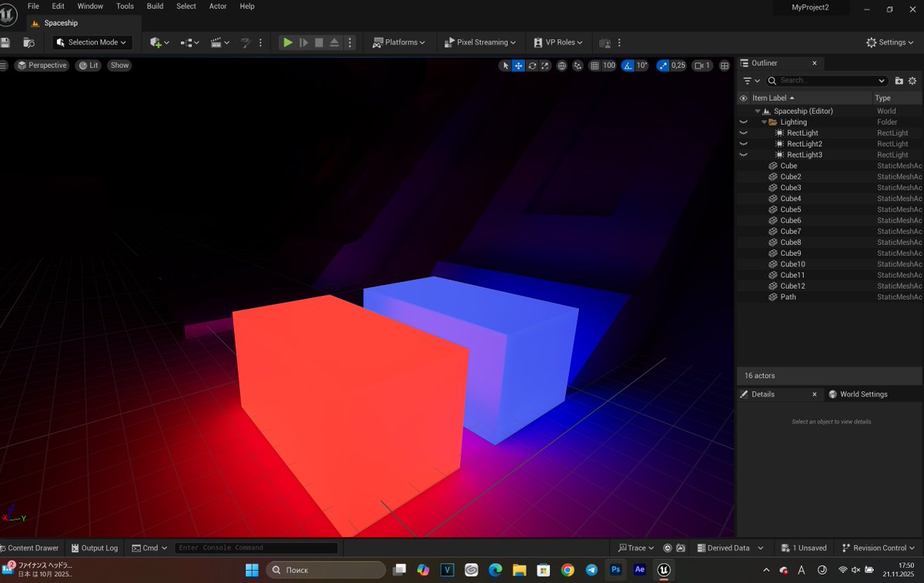Change the rotation snap value 10°
Viewport: 924px width, 583px height.
[x=642, y=65]
